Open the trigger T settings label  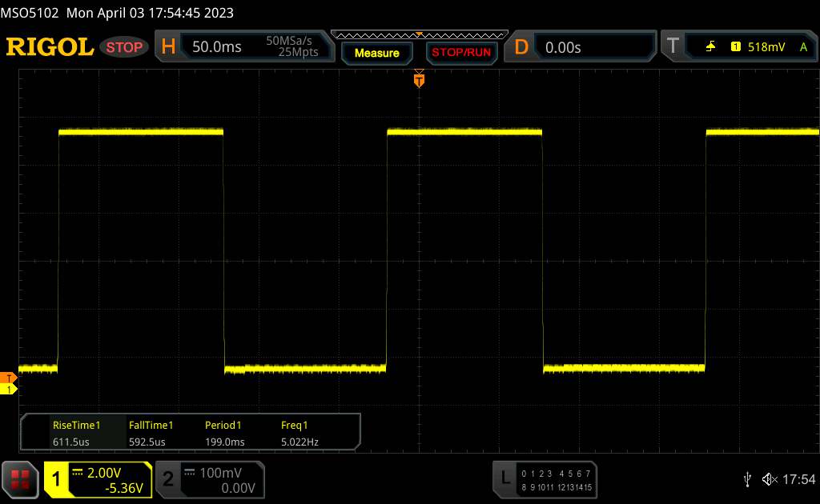[673, 46]
